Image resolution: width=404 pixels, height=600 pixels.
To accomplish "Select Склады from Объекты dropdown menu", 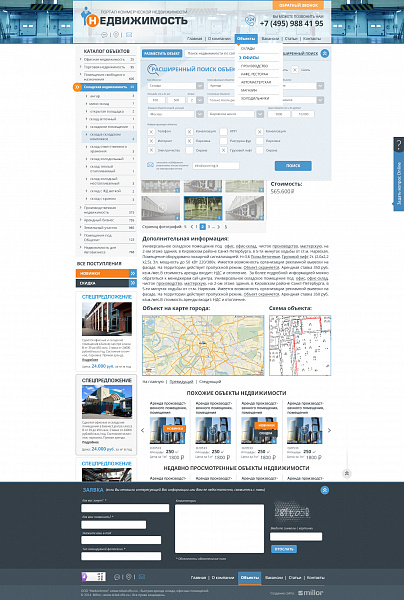I will (248, 49).
